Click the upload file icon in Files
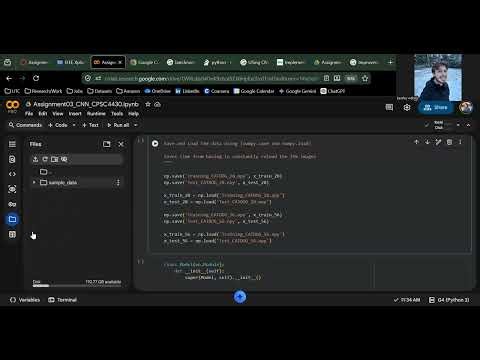Viewport: 480px width, 360px height. (x=35, y=159)
